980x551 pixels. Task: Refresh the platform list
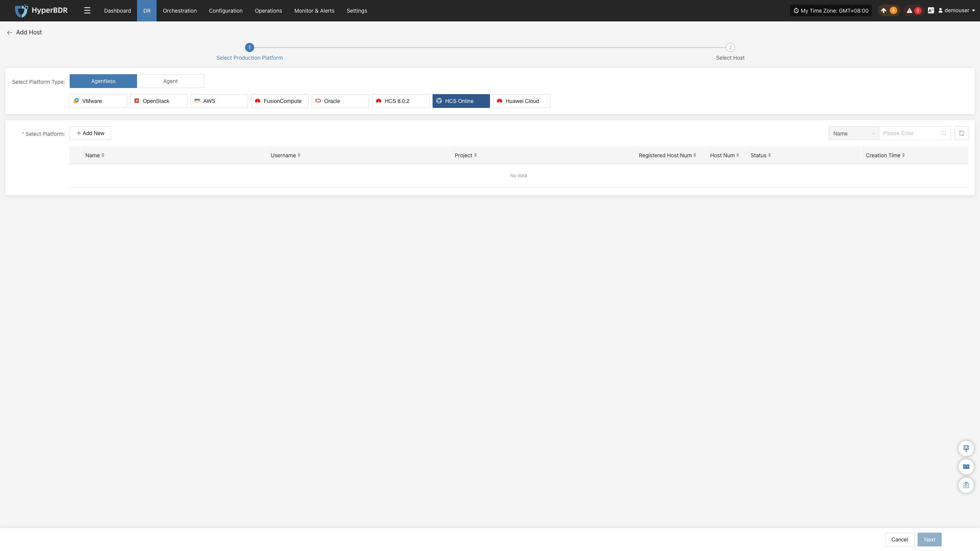tap(961, 133)
